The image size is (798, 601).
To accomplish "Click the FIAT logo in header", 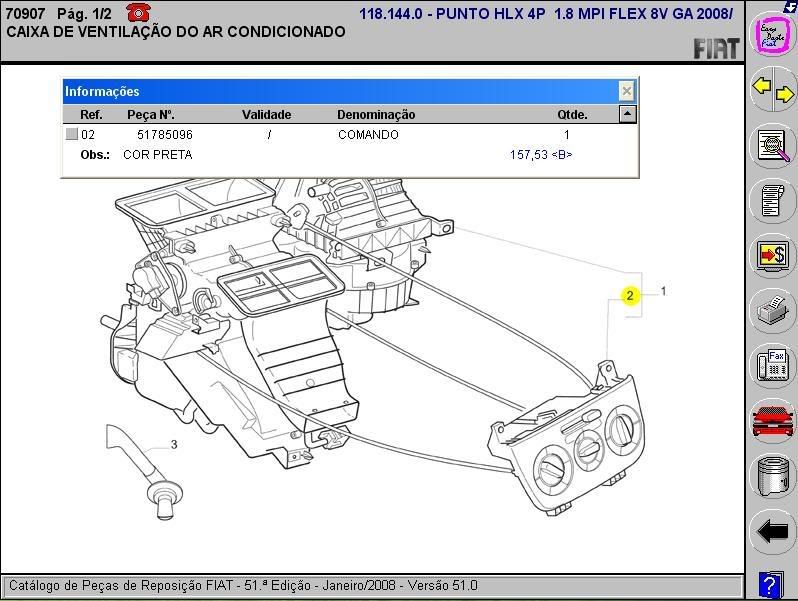I will [x=716, y=49].
